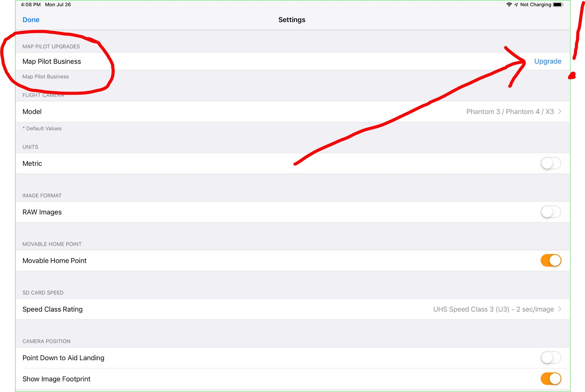This screenshot has height=392, width=585.
Task: Tap the Map Pilot Business footer description
Action: coord(46,77)
